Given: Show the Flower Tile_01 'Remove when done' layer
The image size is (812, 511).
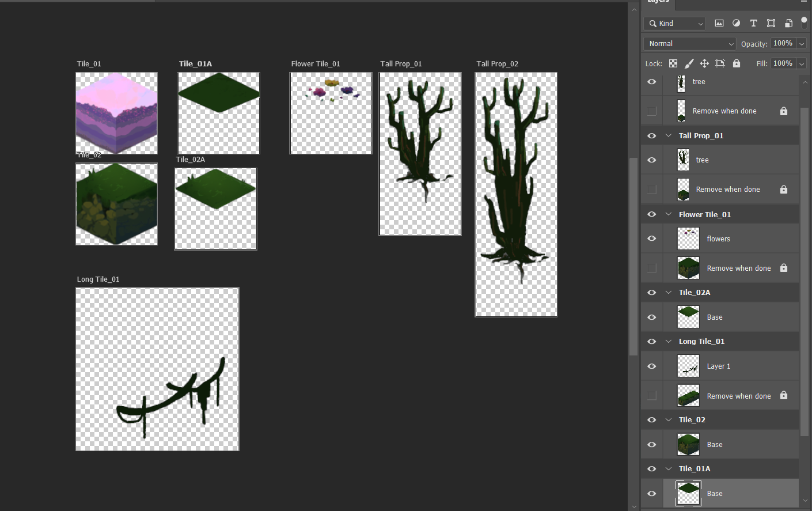Looking at the screenshot, I should (652, 268).
